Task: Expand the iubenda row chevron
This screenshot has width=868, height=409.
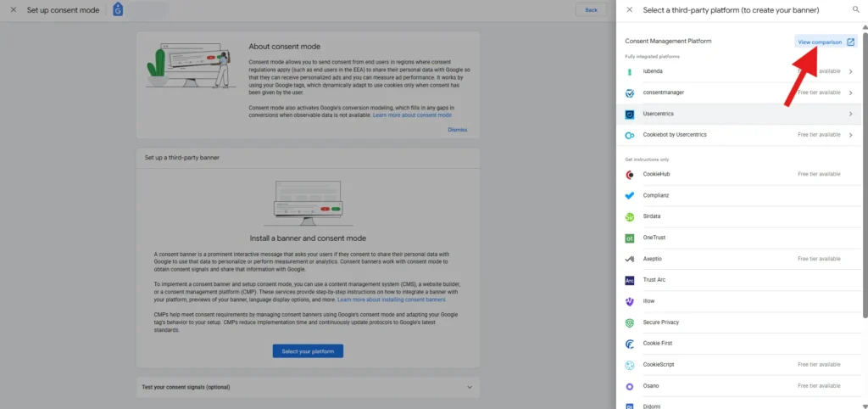Action: [x=851, y=71]
